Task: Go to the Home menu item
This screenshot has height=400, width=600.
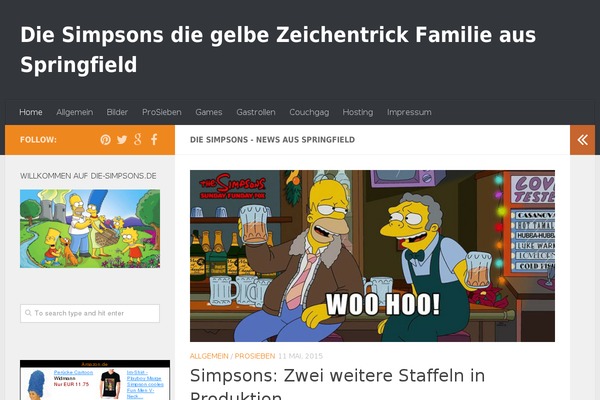Action: tap(31, 112)
